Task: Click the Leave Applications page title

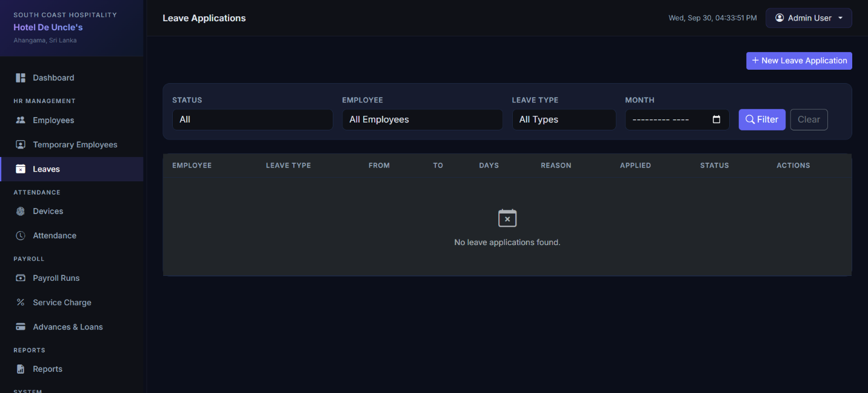Action: (204, 18)
